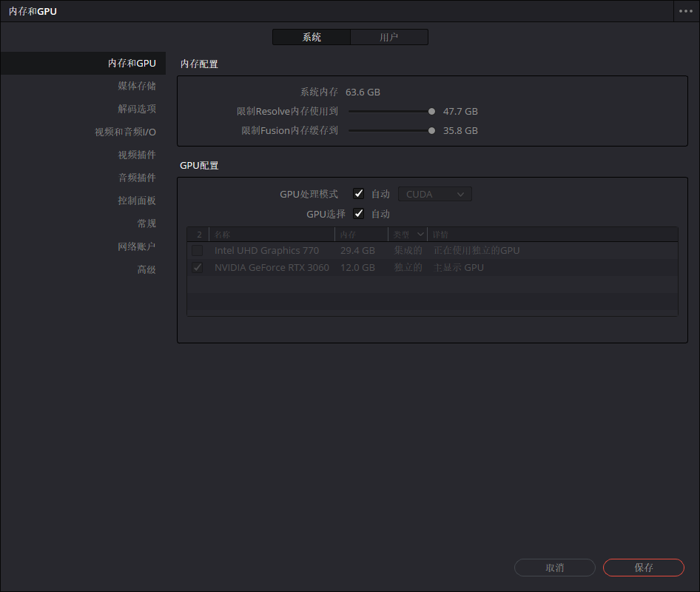Click the 29.4 GB memory cell
Screen dimensions: 700x592
(x=357, y=250)
